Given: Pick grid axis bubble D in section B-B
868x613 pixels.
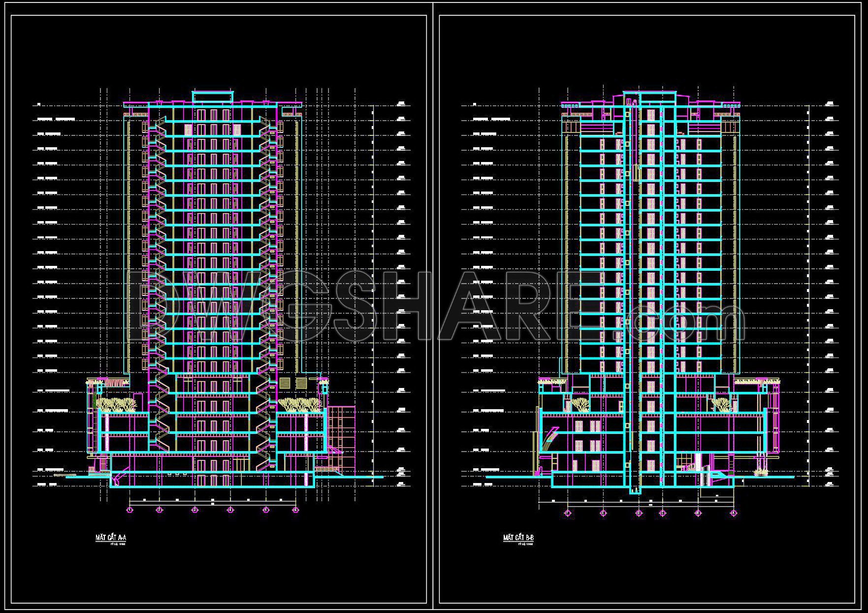Looking at the screenshot, I should tap(639, 513).
